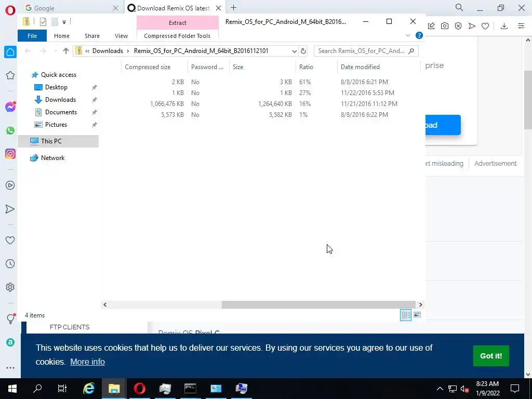
Task: Click horizontal scrollbar left arrow
Action: (x=105, y=304)
